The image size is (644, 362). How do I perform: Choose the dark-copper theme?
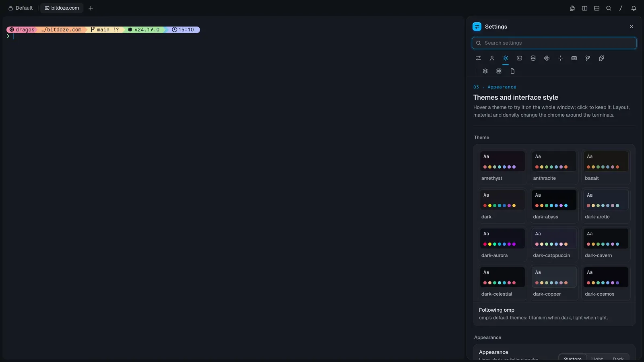[554, 283]
